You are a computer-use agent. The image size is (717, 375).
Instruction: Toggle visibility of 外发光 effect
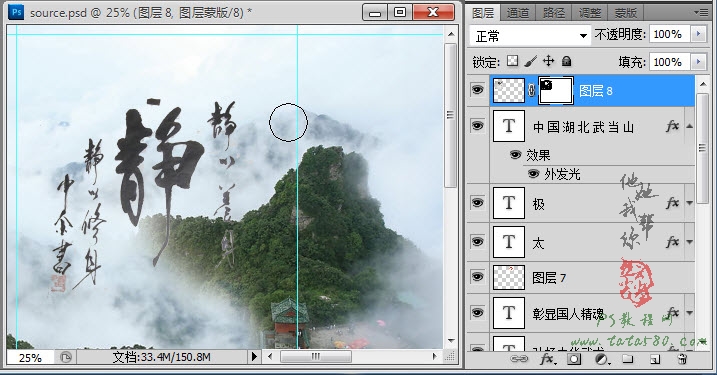tap(533, 174)
